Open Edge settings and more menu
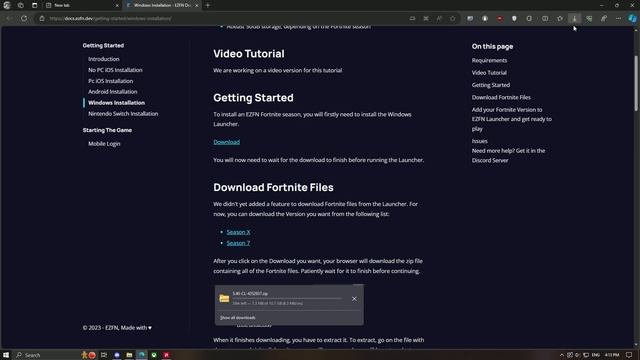 point(618,18)
